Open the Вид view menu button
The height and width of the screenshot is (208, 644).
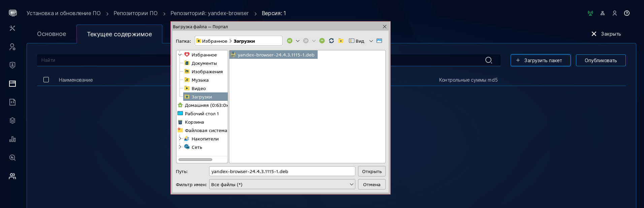coord(356,41)
